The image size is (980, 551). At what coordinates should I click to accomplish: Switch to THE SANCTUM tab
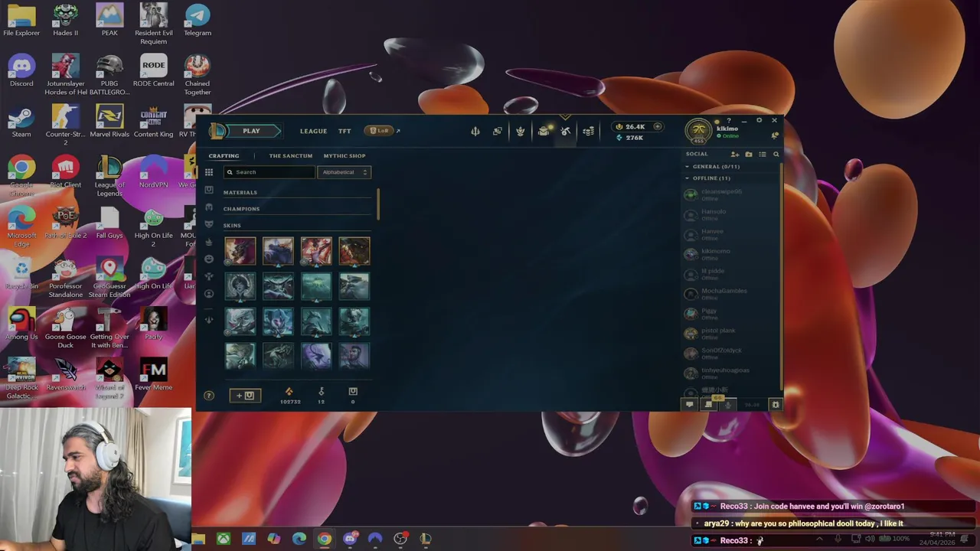pyautogui.click(x=291, y=156)
